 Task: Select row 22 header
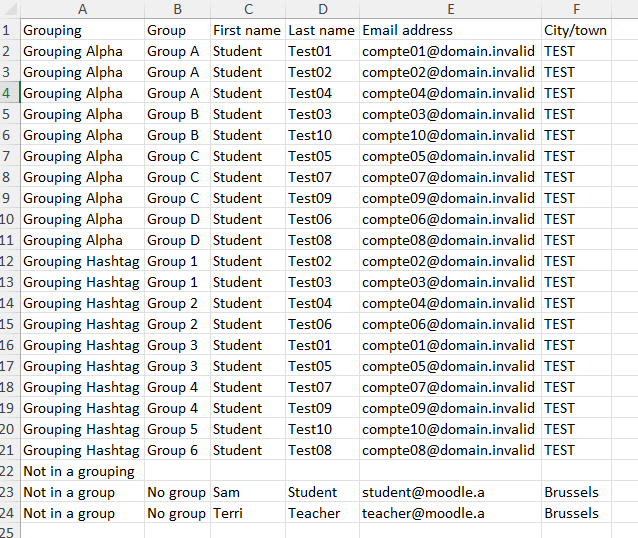coord(10,471)
